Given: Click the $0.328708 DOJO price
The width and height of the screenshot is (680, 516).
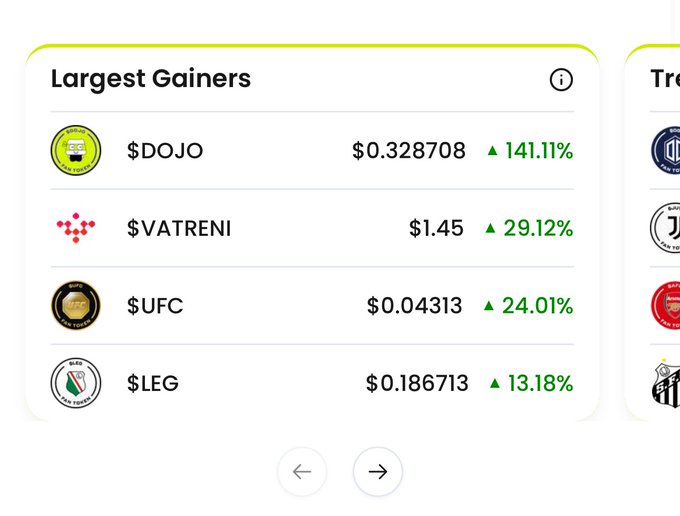Looking at the screenshot, I should 409,151.
